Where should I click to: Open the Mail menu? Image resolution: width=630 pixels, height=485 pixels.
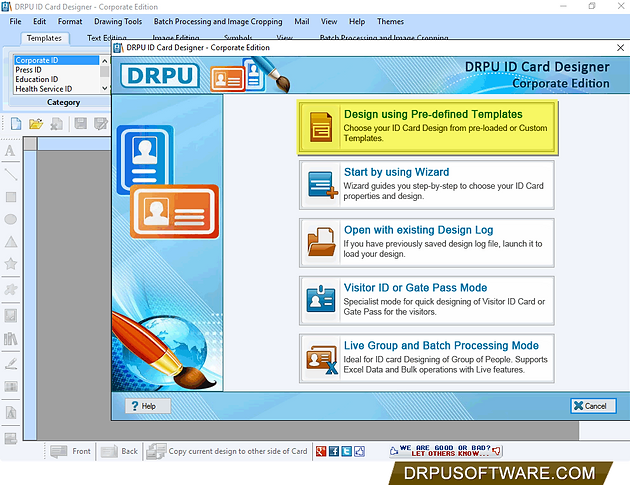click(302, 21)
